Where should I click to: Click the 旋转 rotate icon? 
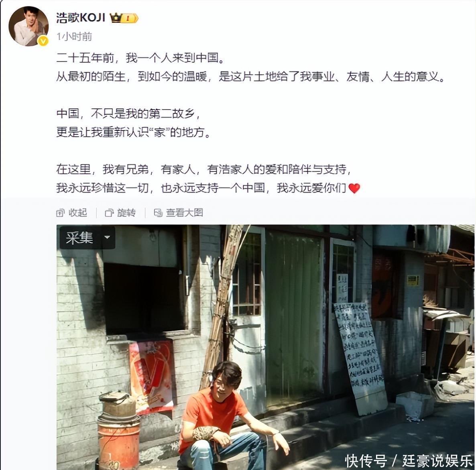[x=109, y=213]
